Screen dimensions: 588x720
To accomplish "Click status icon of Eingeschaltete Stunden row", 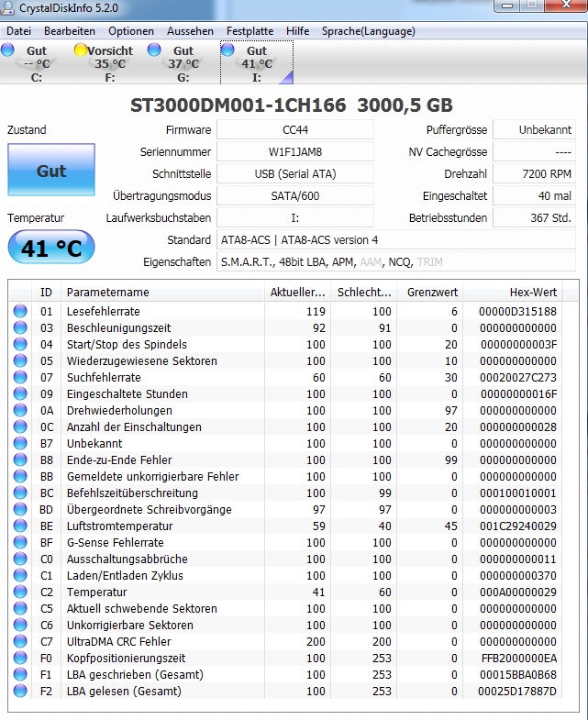I will [20, 394].
